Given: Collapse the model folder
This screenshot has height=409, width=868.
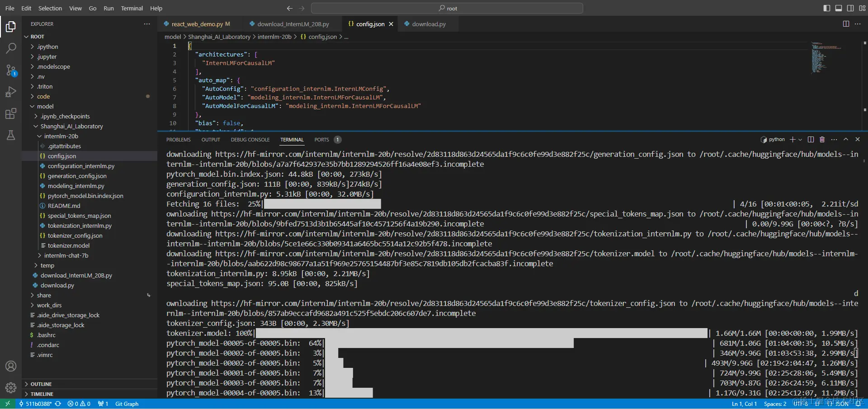Looking at the screenshot, I should pyautogui.click(x=90, y=106).
